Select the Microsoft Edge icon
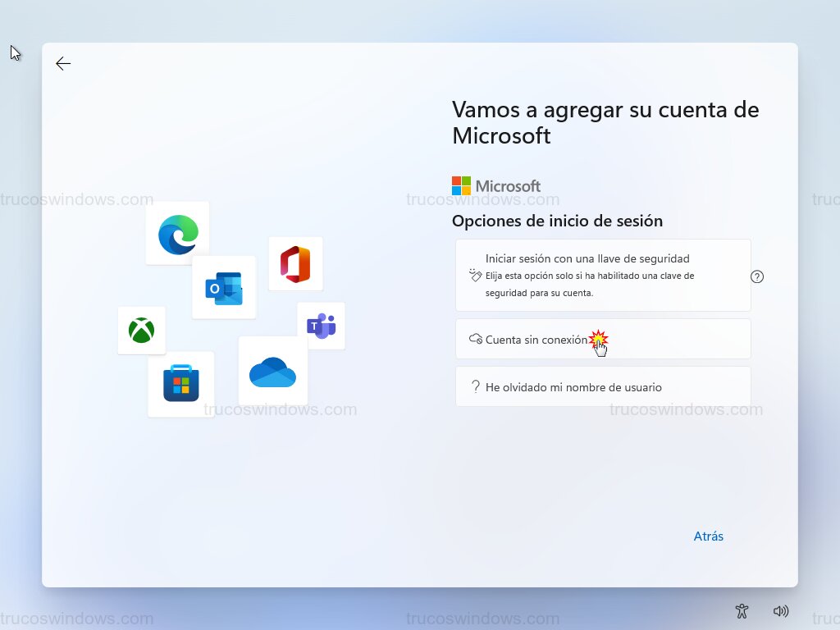This screenshot has height=630, width=840. (177, 233)
